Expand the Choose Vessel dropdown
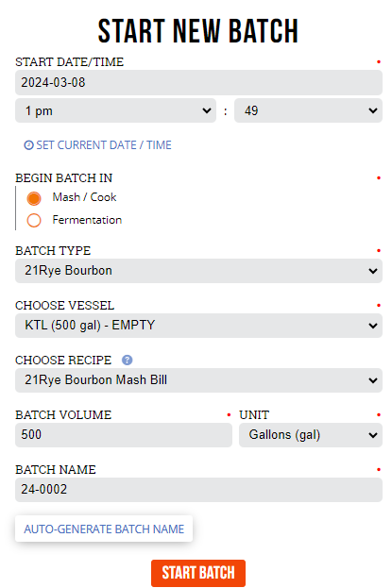 point(198,326)
